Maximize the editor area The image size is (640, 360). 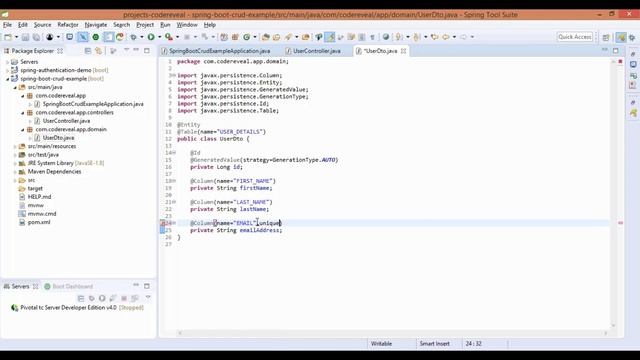pyautogui.click(x=616, y=51)
